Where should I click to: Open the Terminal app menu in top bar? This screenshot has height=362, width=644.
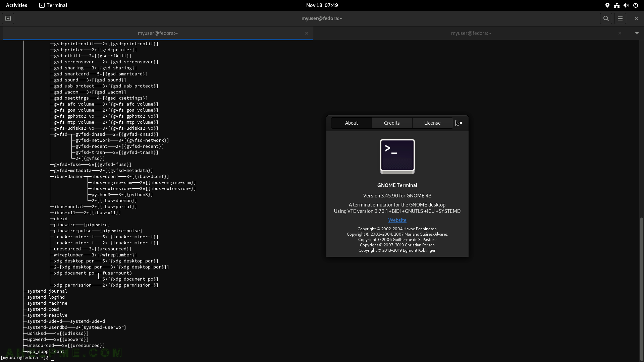(53, 5)
